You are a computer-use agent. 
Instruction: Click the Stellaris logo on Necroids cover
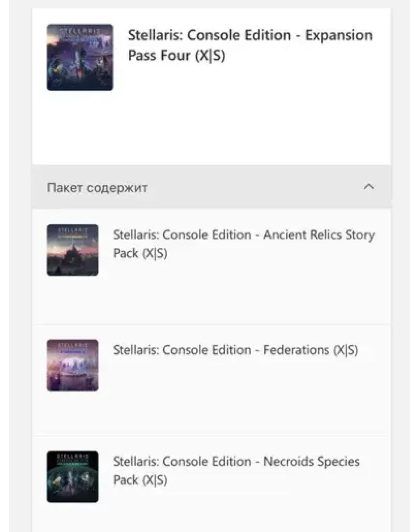pyautogui.click(x=72, y=456)
